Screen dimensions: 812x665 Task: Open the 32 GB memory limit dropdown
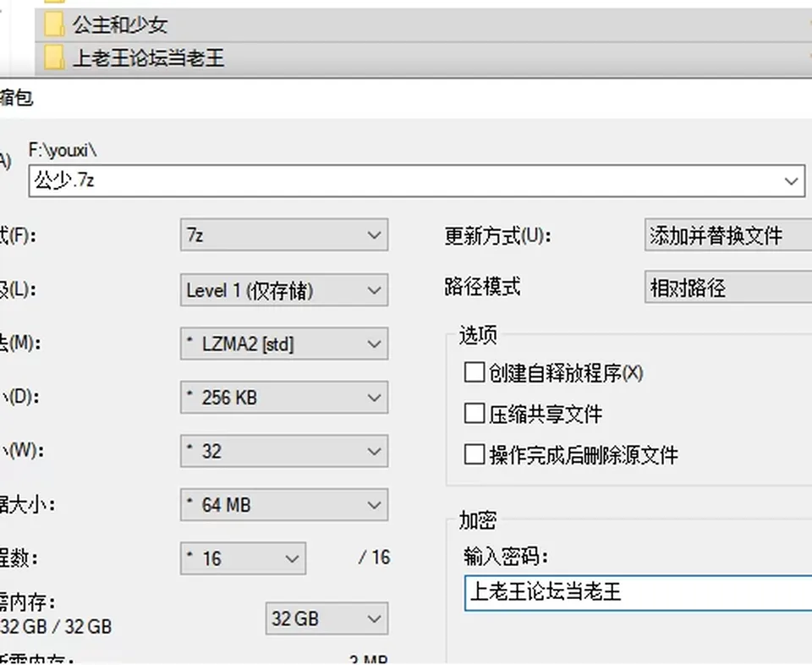326,618
